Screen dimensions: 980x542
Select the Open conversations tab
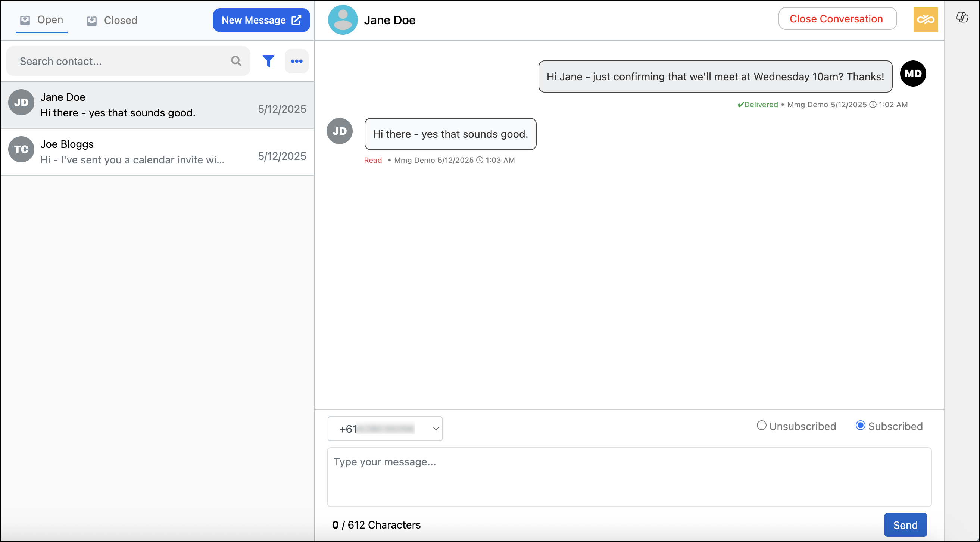pos(41,19)
